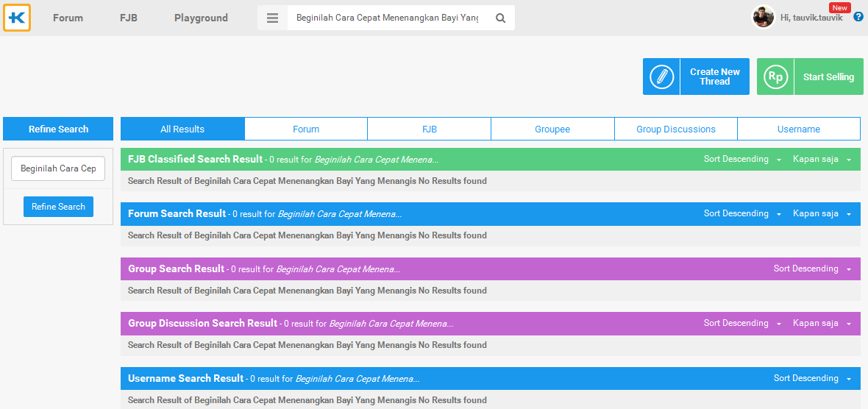
Task: Switch to the FJB results tab
Action: tap(429, 129)
